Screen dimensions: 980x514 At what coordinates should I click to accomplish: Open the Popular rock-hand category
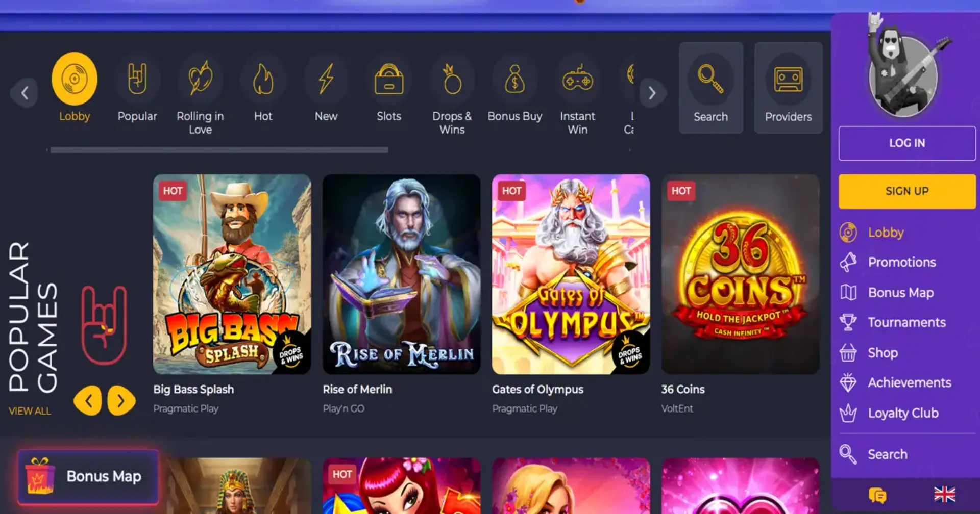click(x=137, y=79)
